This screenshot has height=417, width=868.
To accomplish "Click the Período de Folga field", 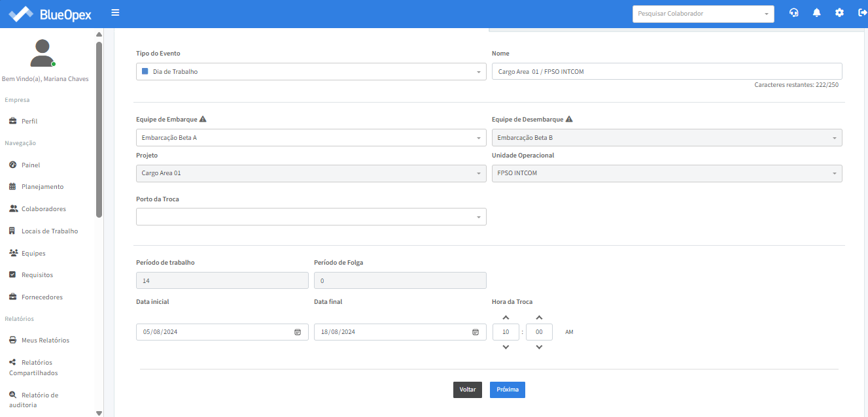I will pos(400,280).
